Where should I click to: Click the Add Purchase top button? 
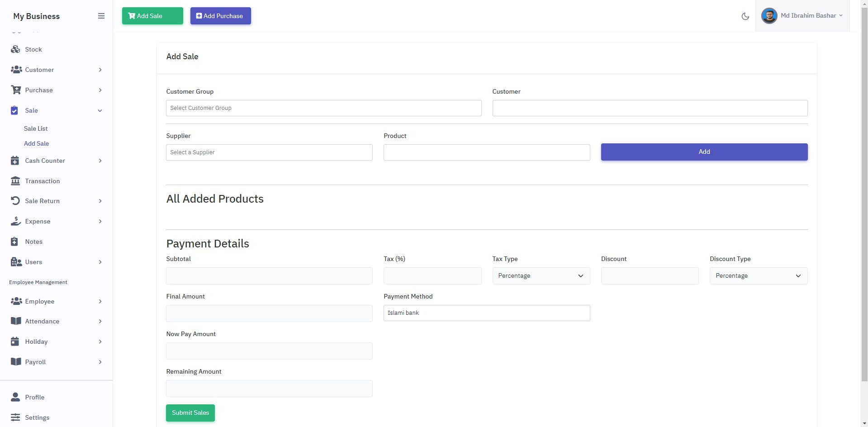click(220, 16)
